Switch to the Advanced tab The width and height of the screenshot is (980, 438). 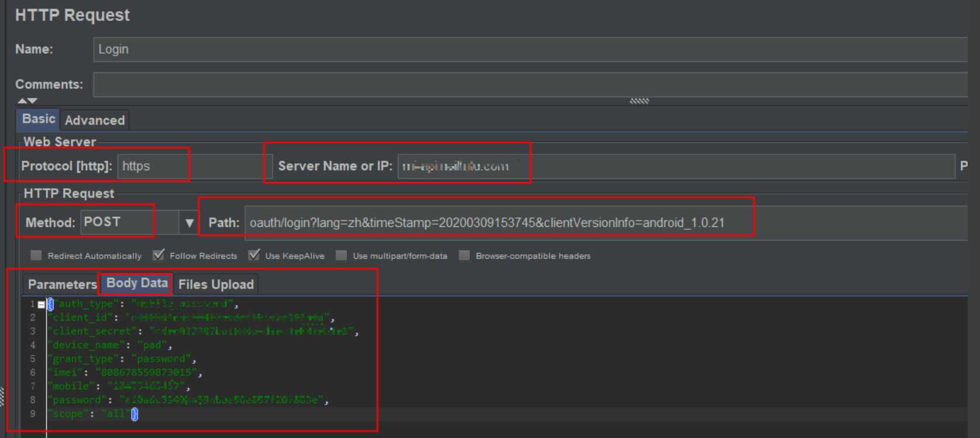click(x=95, y=120)
